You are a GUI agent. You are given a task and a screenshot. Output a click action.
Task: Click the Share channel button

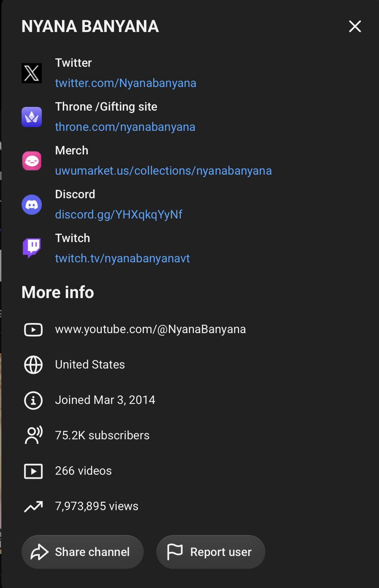[83, 552]
